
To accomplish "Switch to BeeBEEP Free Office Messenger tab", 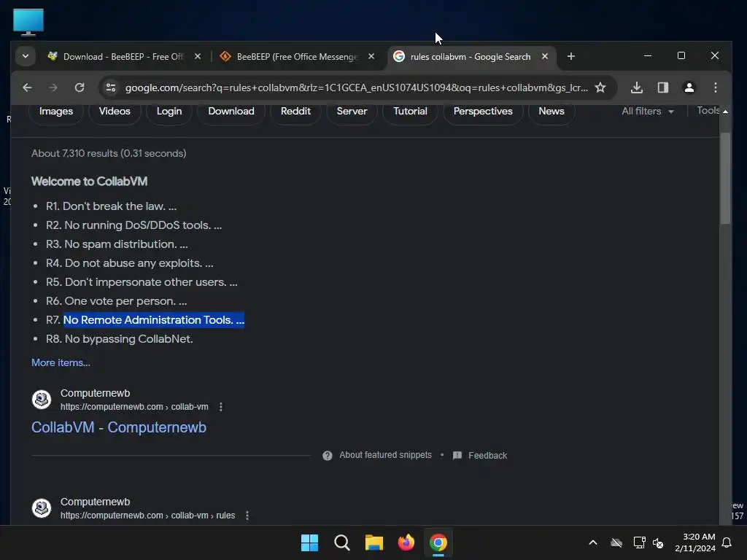I will coord(296,57).
